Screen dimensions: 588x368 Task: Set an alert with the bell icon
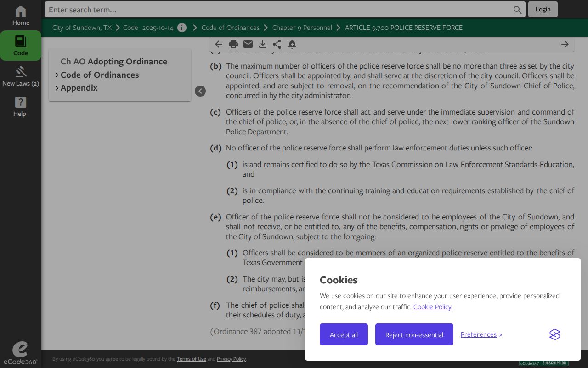(292, 44)
